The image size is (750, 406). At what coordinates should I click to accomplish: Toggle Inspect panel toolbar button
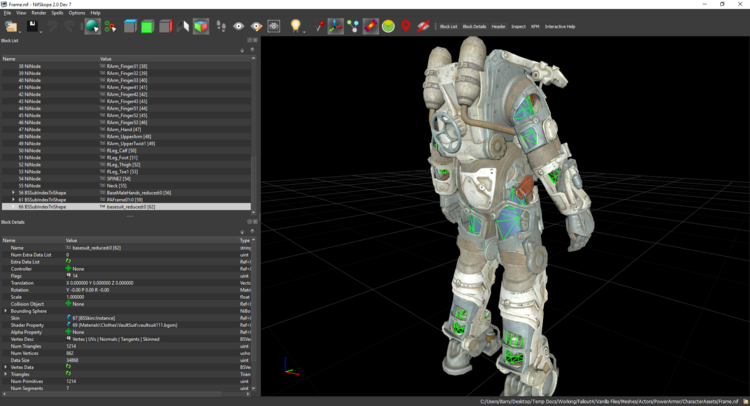(x=518, y=27)
